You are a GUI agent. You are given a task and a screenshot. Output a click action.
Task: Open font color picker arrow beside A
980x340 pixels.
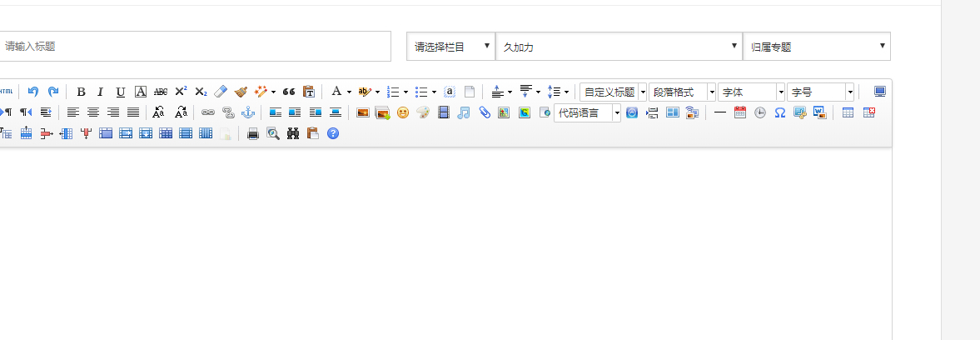pyautogui.click(x=349, y=92)
